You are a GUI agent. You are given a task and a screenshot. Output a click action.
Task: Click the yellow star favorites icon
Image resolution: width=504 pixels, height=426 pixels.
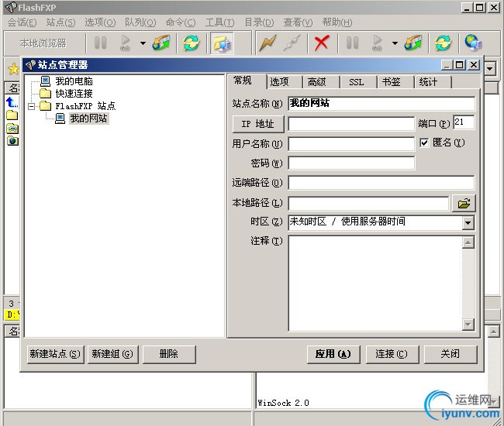point(13,69)
